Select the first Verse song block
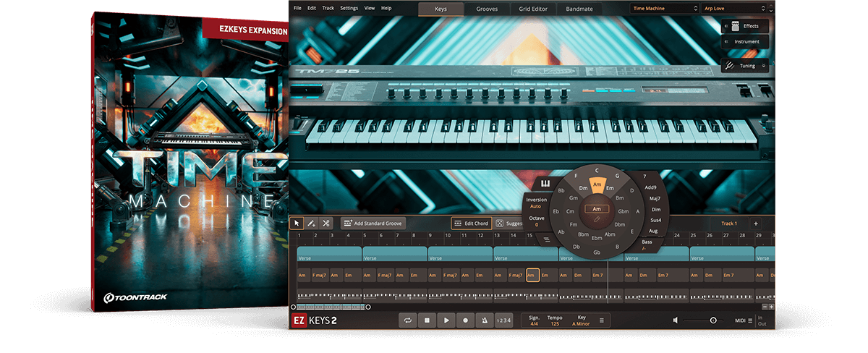This screenshot has width=868, height=353. 329,255
